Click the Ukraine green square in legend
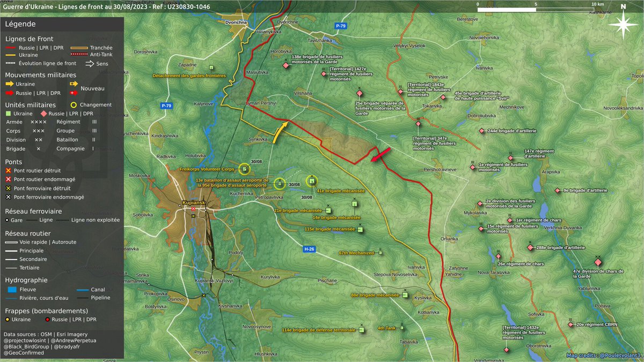This screenshot has width=644, height=362. [x=8, y=114]
